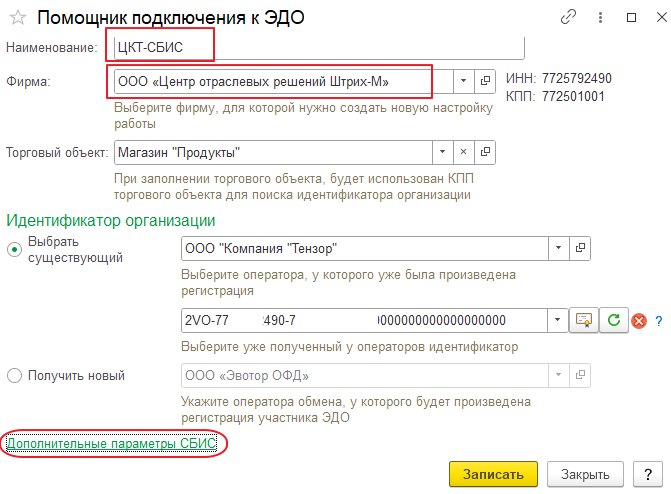Click the Закрыть button
Viewport: 671px width, 494px height.
tap(585, 474)
